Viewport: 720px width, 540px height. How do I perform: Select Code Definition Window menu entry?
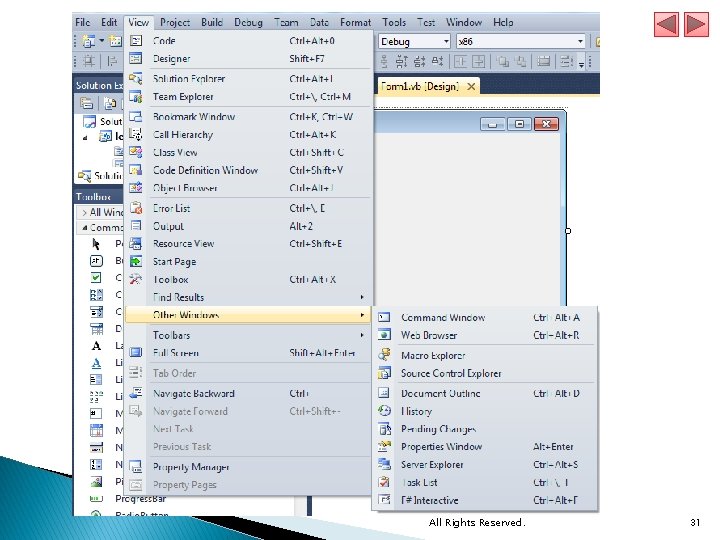tap(248, 170)
